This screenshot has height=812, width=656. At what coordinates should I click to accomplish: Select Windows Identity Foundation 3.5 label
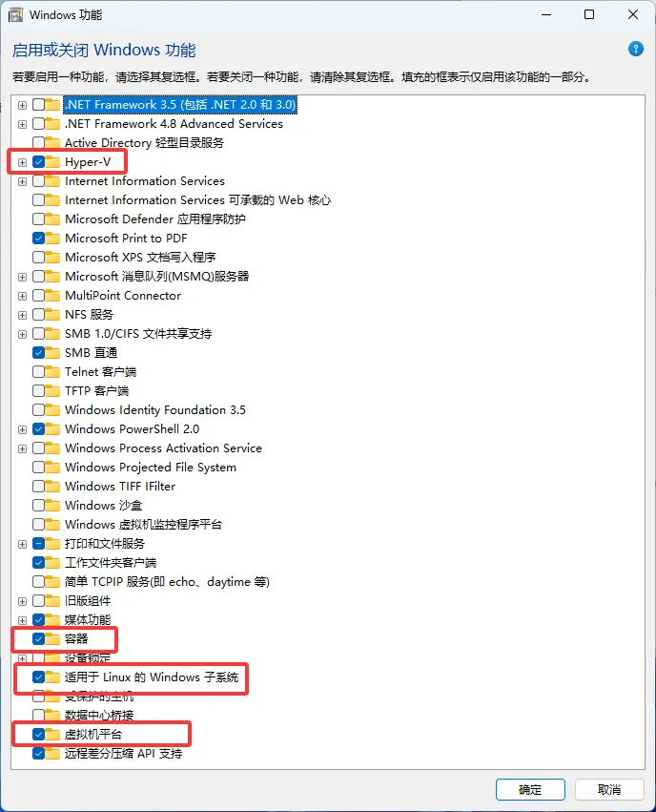click(x=155, y=409)
